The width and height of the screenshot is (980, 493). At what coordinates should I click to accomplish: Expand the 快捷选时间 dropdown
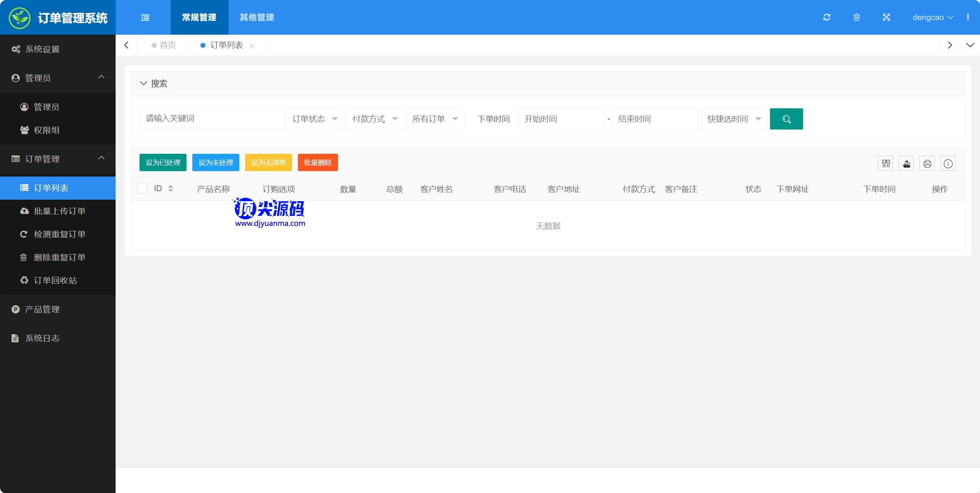coord(734,119)
